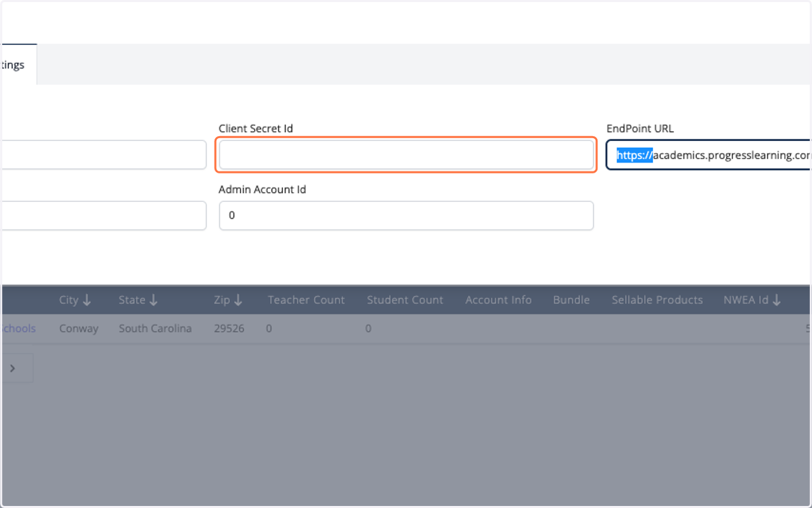
Task: Click the Sellable Products column header
Action: pyautogui.click(x=657, y=300)
